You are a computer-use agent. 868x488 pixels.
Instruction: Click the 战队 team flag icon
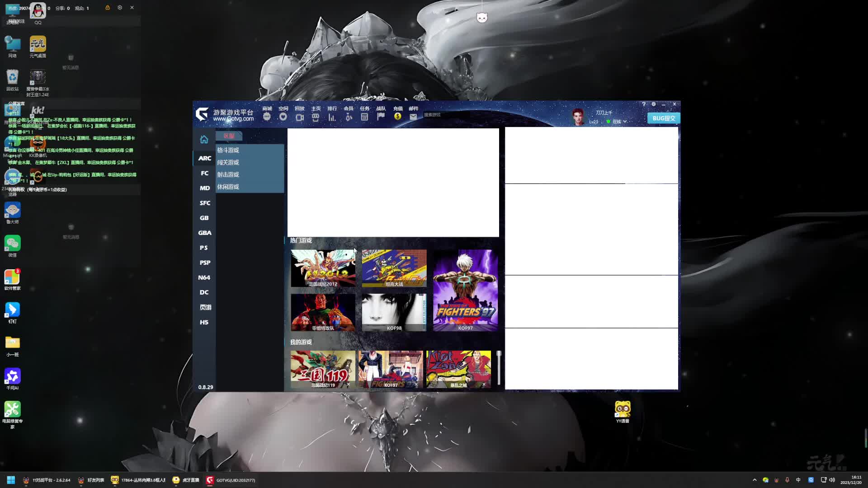pos(381,117)
